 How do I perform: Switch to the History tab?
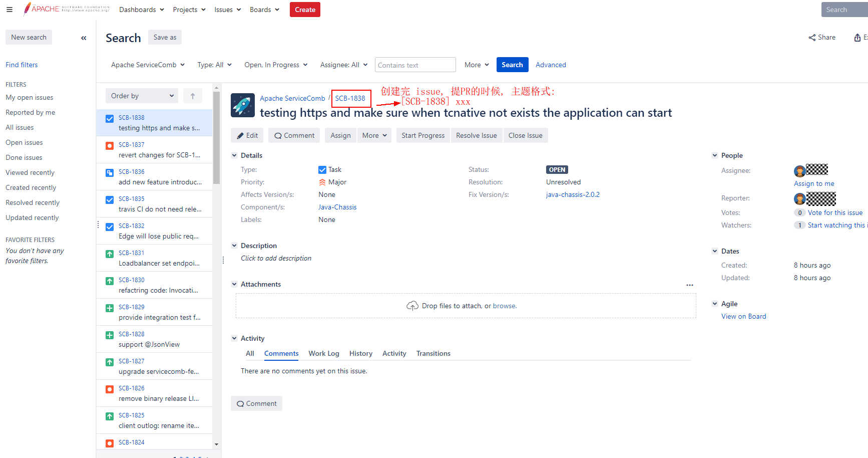pyautogui.click(x=361, y=353)
